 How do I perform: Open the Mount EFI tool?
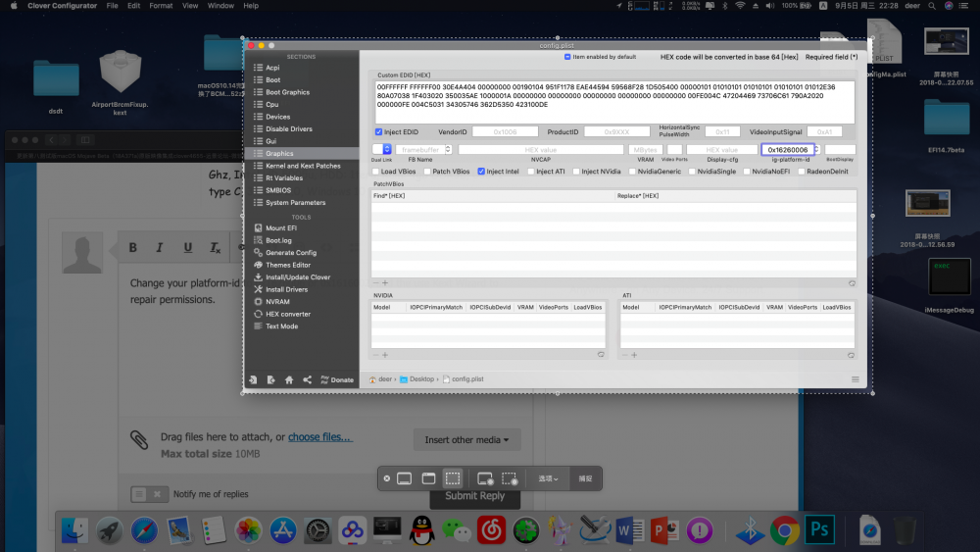(280, 228)
